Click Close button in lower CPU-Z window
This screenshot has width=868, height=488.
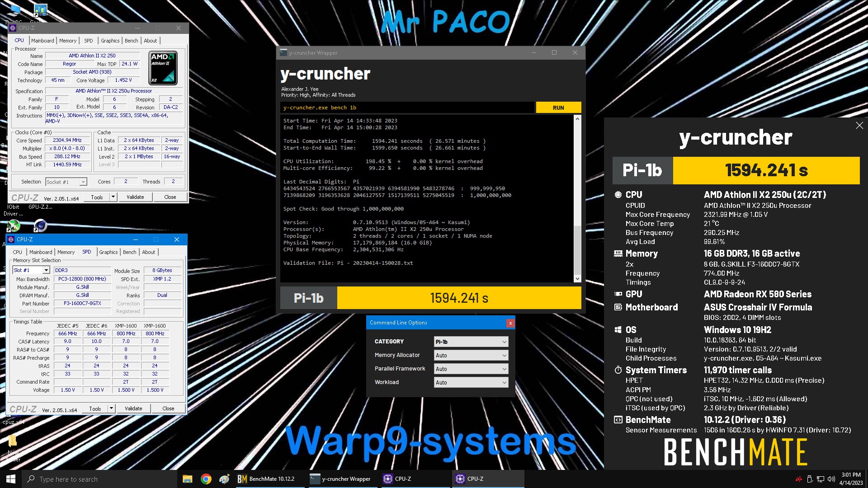click(168, 408)
